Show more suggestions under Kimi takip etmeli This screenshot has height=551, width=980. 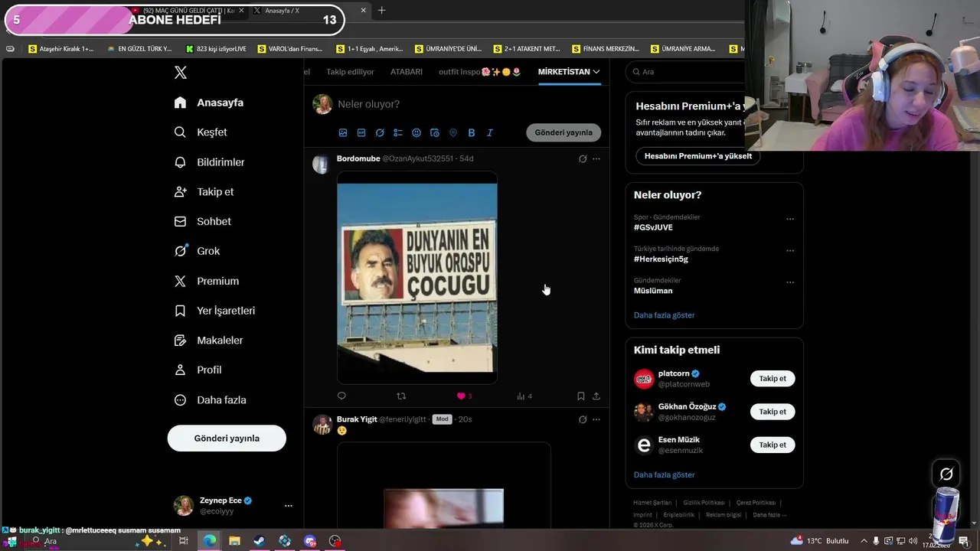(x=664, y=475)
